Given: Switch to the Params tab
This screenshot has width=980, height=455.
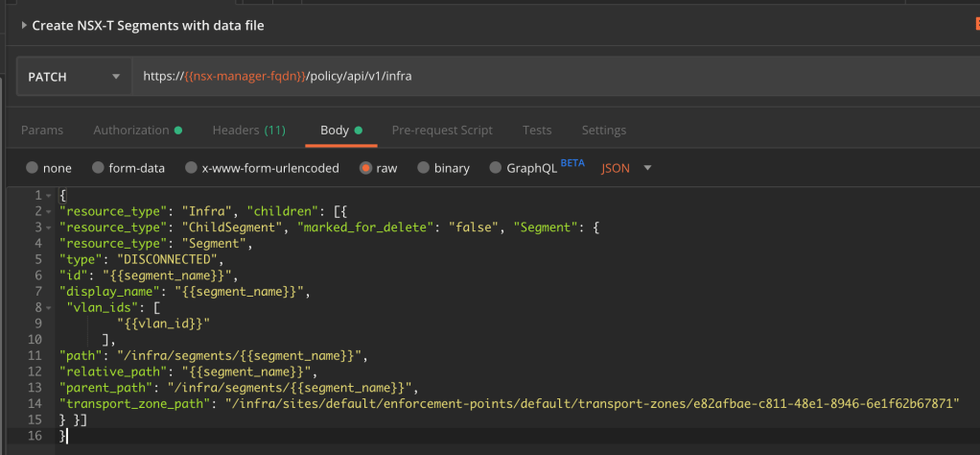Looking at the screenshot, I should pos(42,131).
